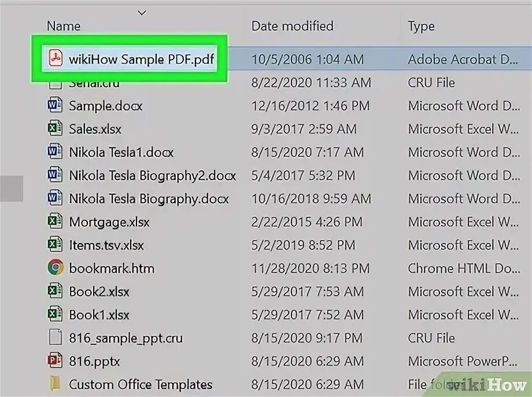This screenshot has width=532, height=397.
Task: Click the scroll handle on the left edge
Action: [x=11, y=189]
